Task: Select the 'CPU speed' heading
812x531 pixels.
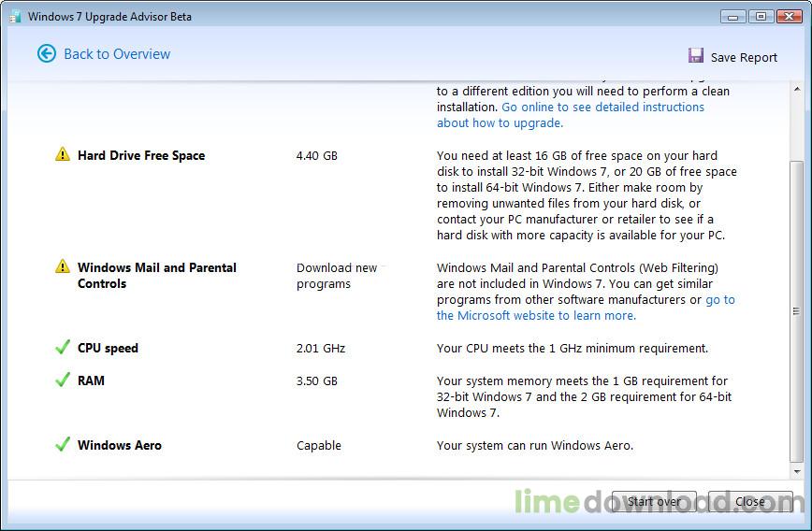Action: tap(108, 348)
